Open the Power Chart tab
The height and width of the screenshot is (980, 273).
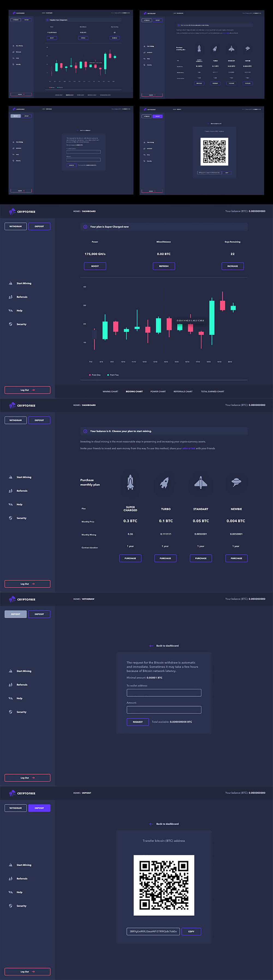point(158,391)
